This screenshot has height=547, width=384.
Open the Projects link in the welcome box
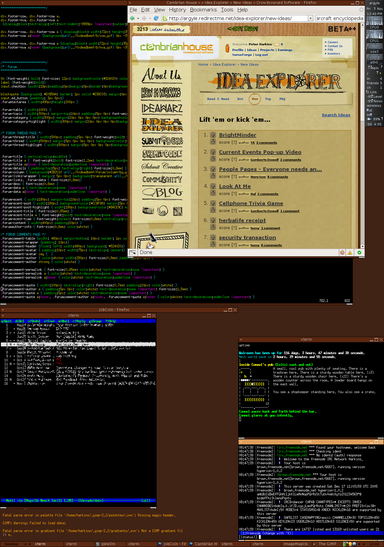[x=268, y=50]
